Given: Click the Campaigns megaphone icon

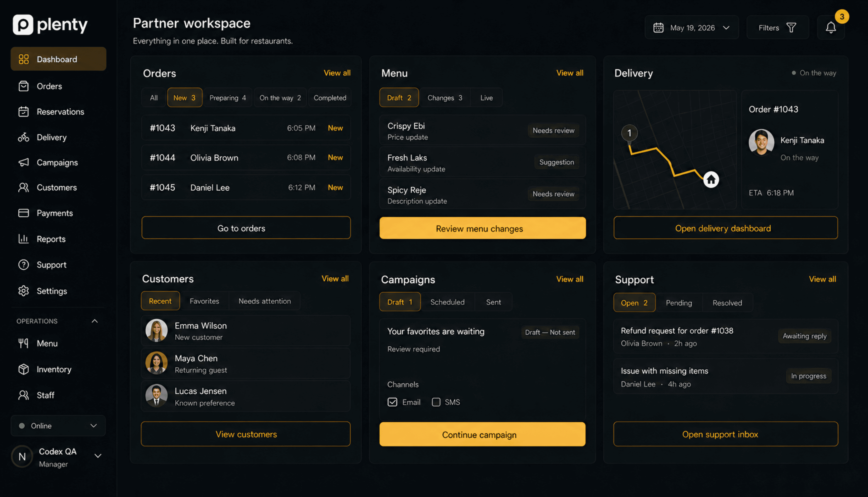Looking at the screenshot, I should (24, 162).
